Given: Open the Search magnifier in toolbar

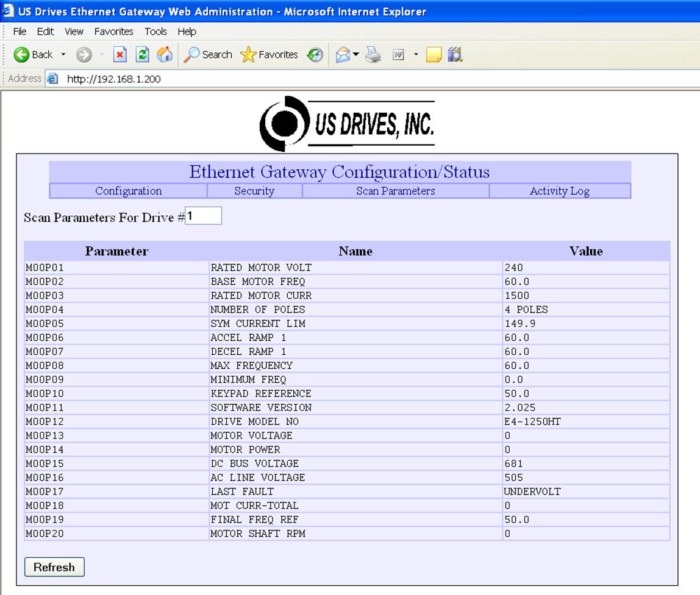Looking at the screenshot, I should [208, 55].
